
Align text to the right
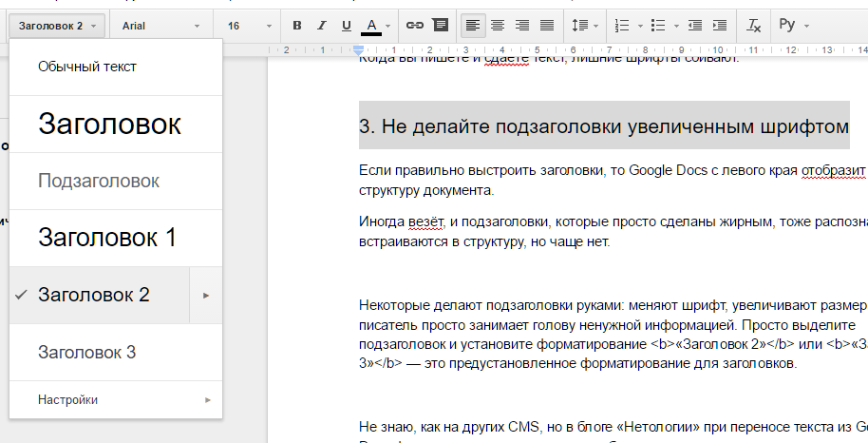[x=521, y=25]
